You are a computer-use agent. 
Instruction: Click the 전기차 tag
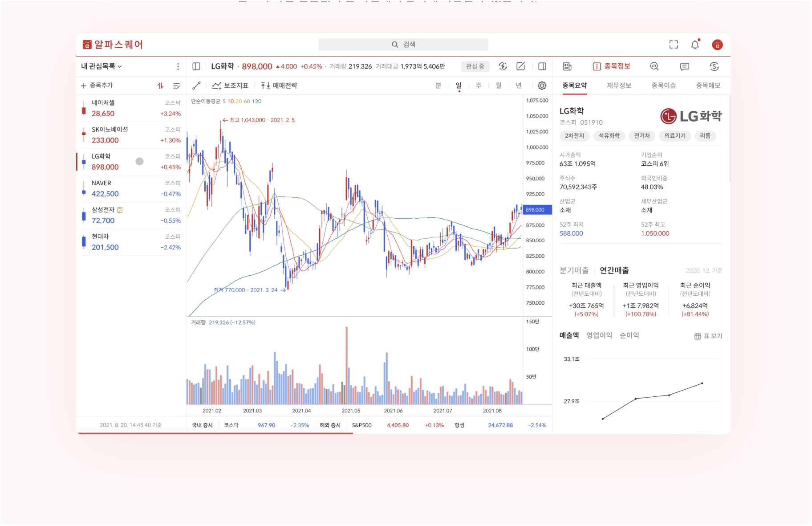(x=642, y=136)
